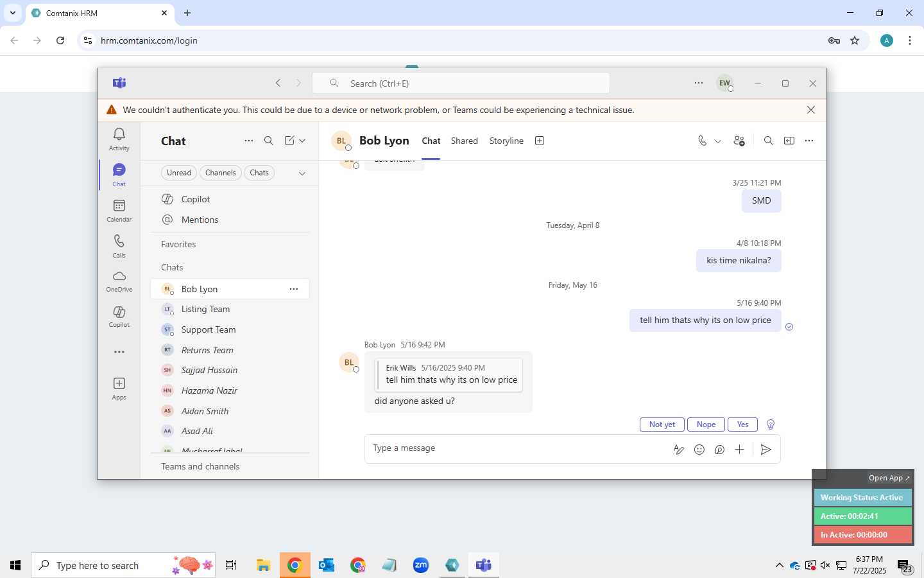924x578 pixels.
Task: Open the Activity feed in Teams
Action: point(119,139)
